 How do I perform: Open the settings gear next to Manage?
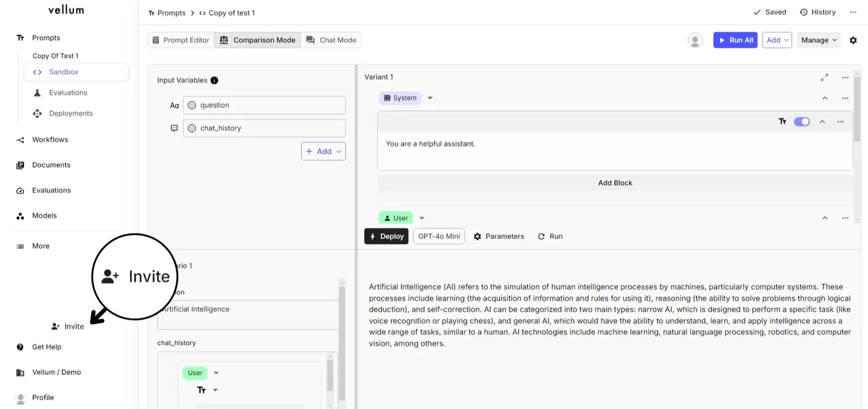click(853, 40)
